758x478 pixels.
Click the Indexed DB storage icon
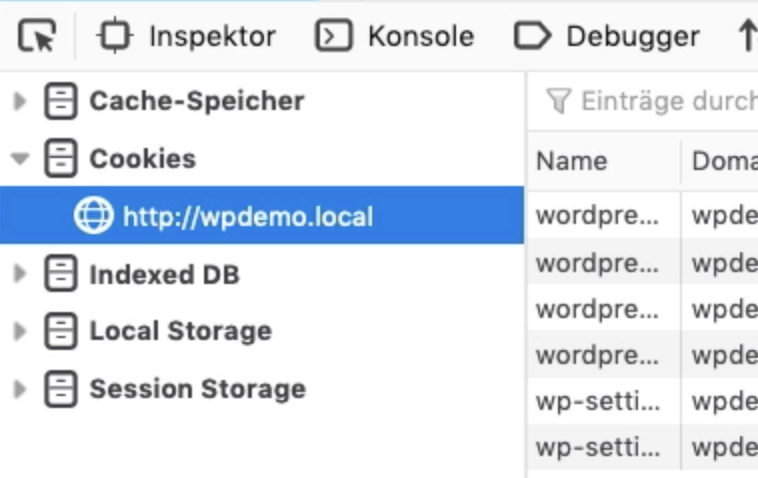pos(60,274)
